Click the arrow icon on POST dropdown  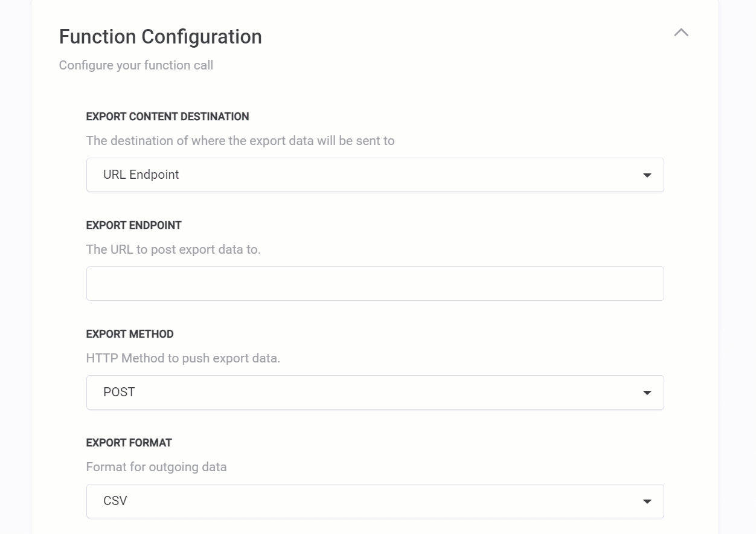[x=647, y=393]
